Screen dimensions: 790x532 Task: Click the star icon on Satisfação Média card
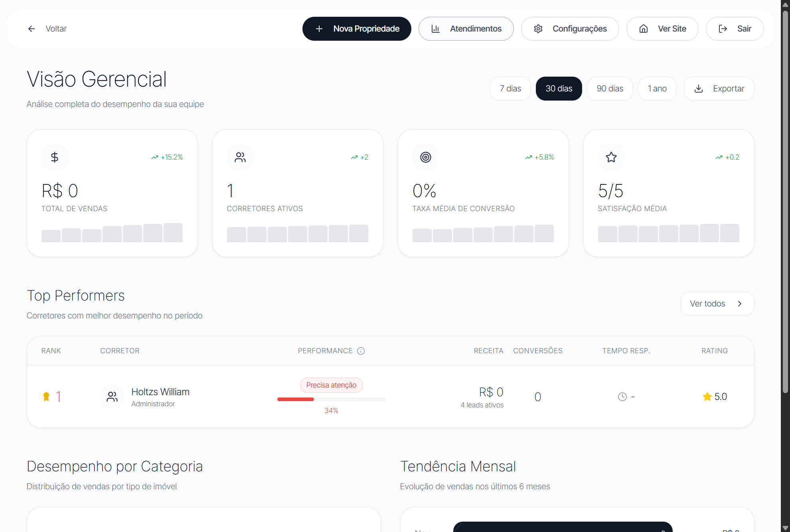click(611, 157)
